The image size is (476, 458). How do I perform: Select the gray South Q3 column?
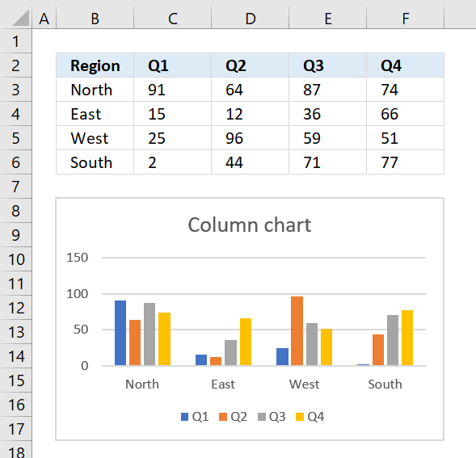pos(393,340)
